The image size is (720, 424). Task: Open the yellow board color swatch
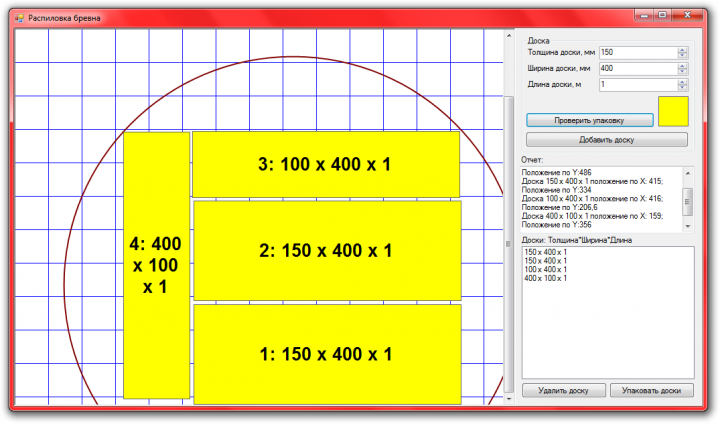click(x=673, y=111)
